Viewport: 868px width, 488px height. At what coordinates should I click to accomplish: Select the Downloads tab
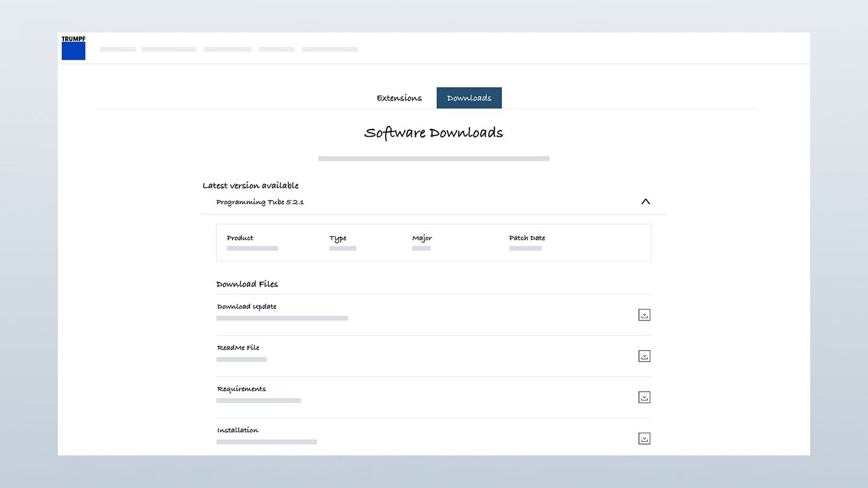pos(469,98)
